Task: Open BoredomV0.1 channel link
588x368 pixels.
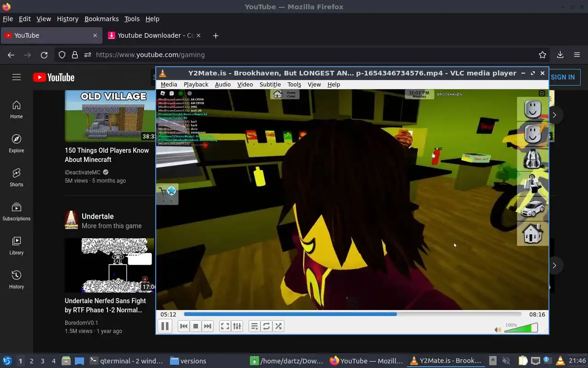Action: pyautogui.click(x=81, y=323)
